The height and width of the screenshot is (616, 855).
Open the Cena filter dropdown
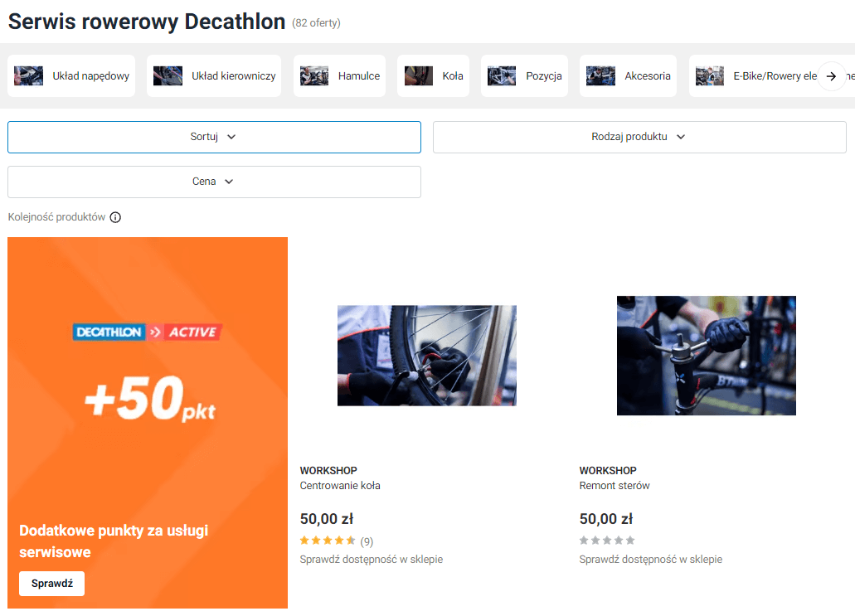tap(213, 180)
